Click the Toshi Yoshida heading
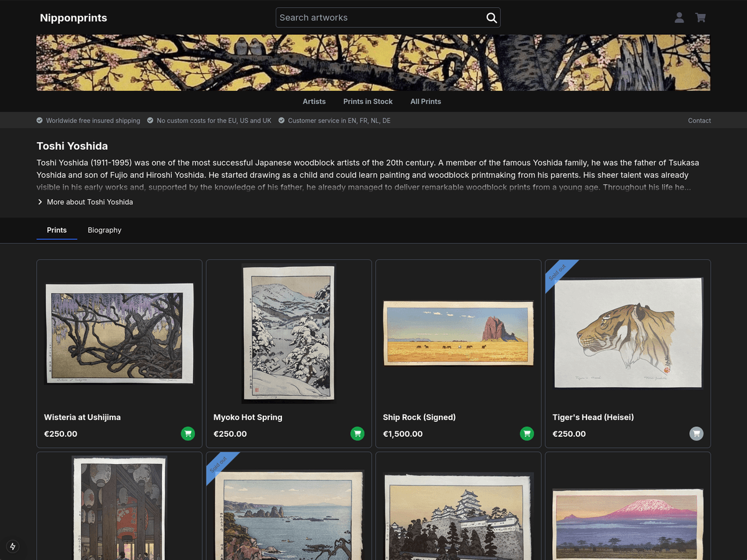747x560 pixels. 72,146
